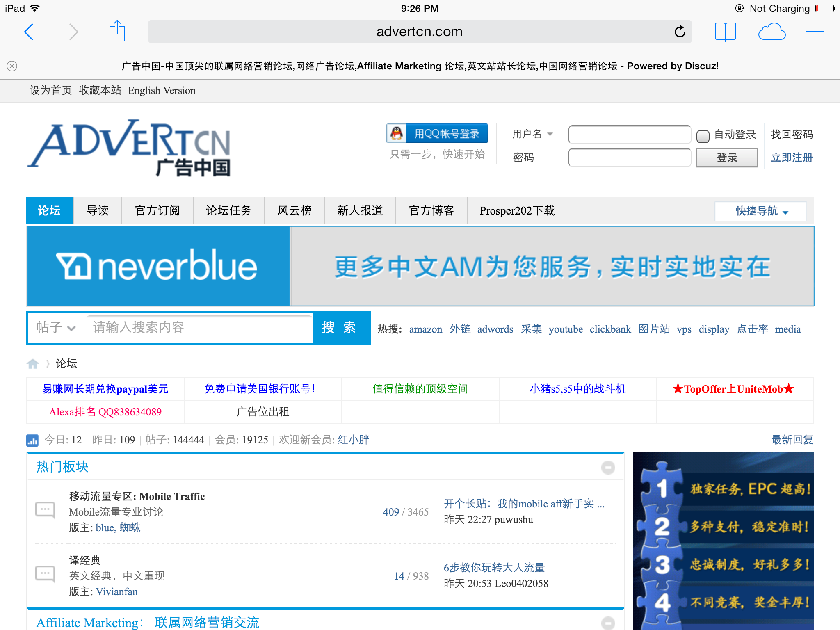Click the 找回密码 link
The width and height of the screenshot is (840, 630).
[792, 135]
